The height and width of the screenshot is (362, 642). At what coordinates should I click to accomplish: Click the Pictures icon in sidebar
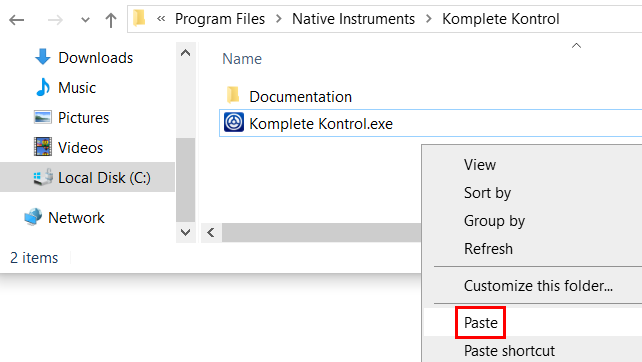coord(43,118)
